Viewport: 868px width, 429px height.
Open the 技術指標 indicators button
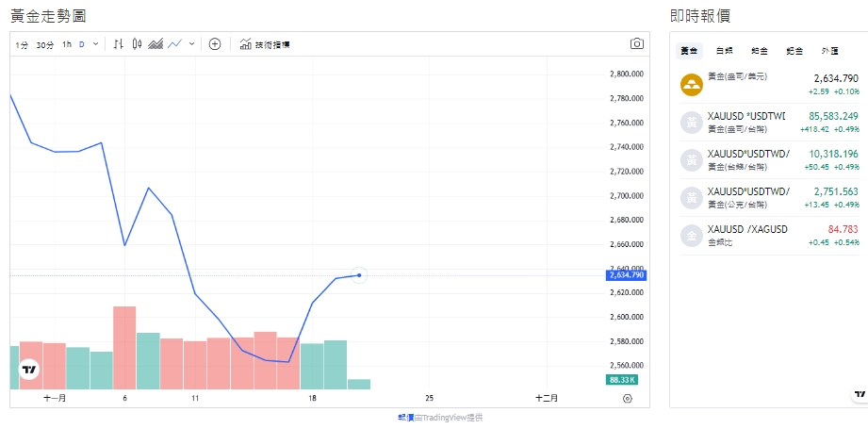265,45
